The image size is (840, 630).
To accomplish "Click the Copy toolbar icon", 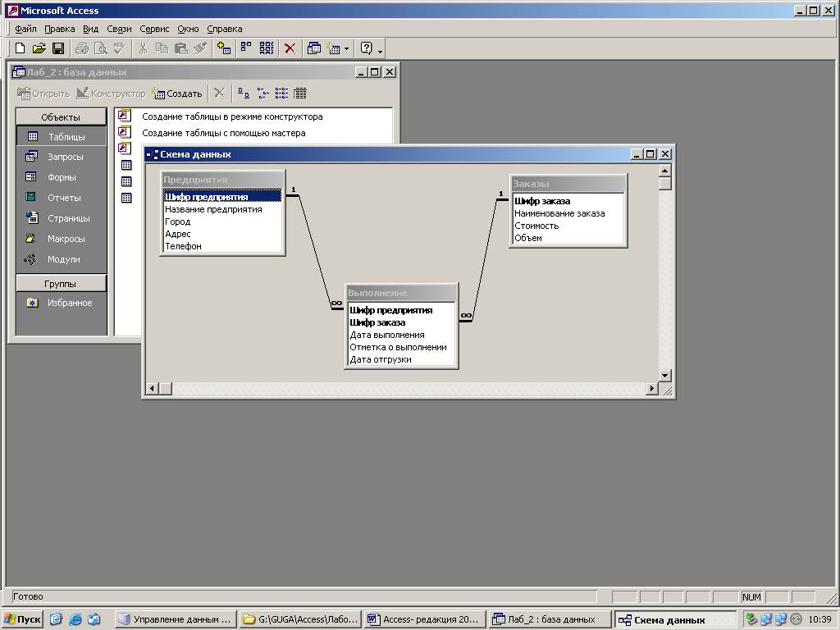I will pyautogui.click(x=162, y=48).
